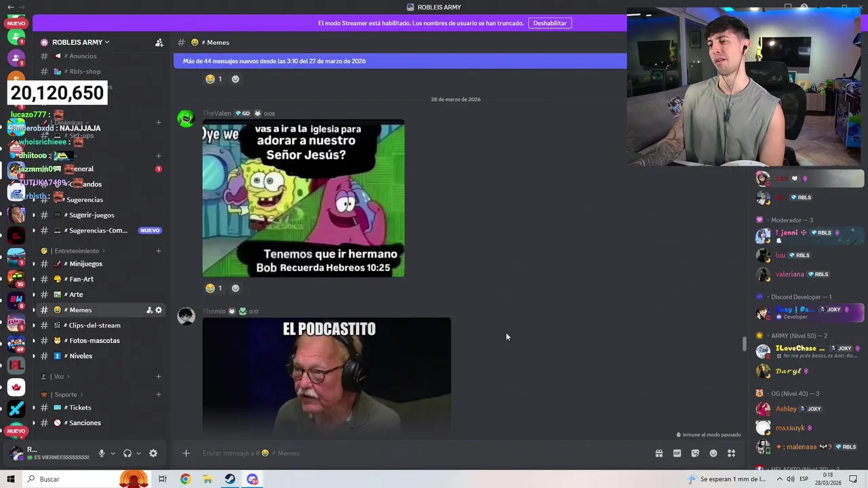Open the pixel sword server icon
Image resolution: width=868 pixels, height=488 pixels.
(x=16, y=409)
